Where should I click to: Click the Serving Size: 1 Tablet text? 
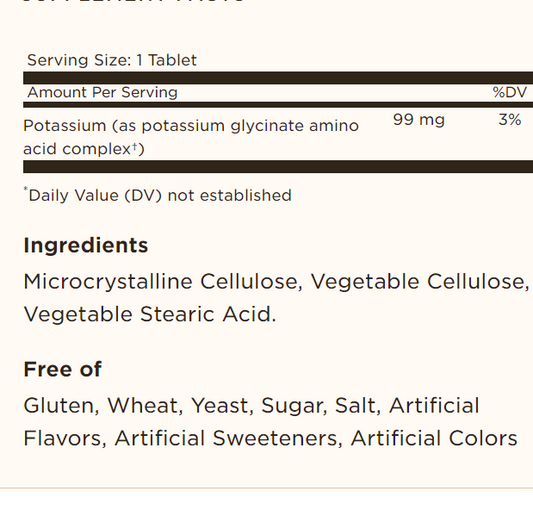coord(112,61)
